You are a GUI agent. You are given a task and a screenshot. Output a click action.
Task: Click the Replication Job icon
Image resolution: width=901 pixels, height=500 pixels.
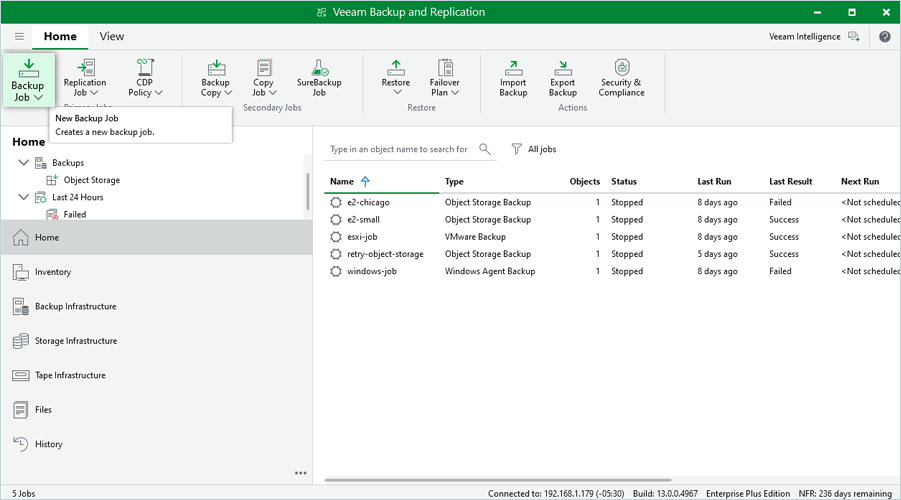coord(85,67)
